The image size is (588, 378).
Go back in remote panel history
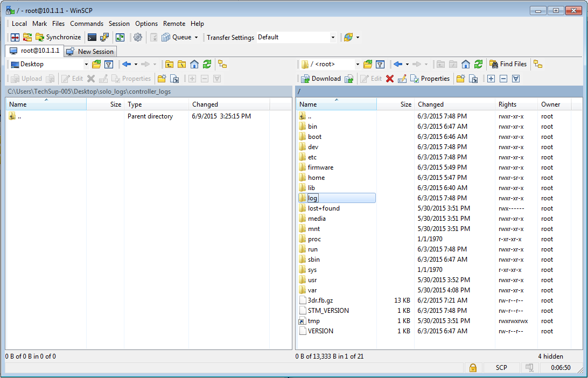click(x=398, y=65)
